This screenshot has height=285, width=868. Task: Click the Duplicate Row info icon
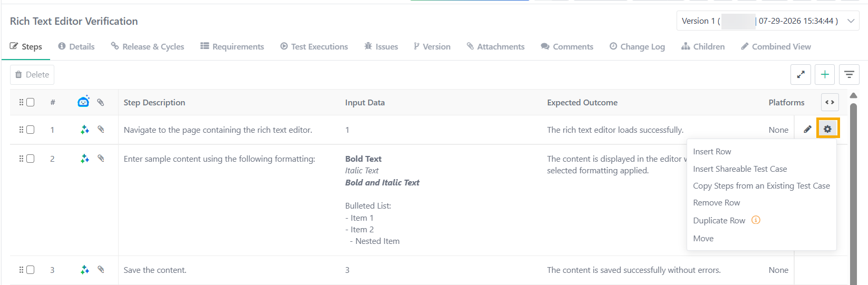coord(756,220)
